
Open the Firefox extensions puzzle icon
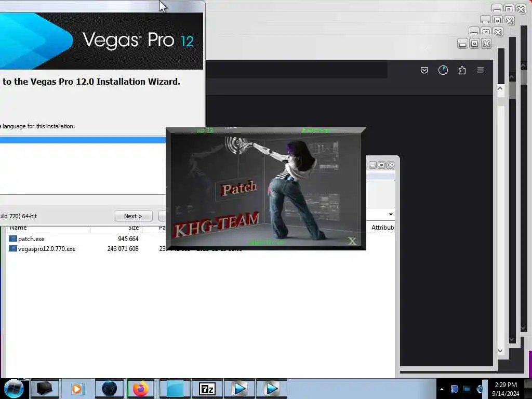click(462, 70)
